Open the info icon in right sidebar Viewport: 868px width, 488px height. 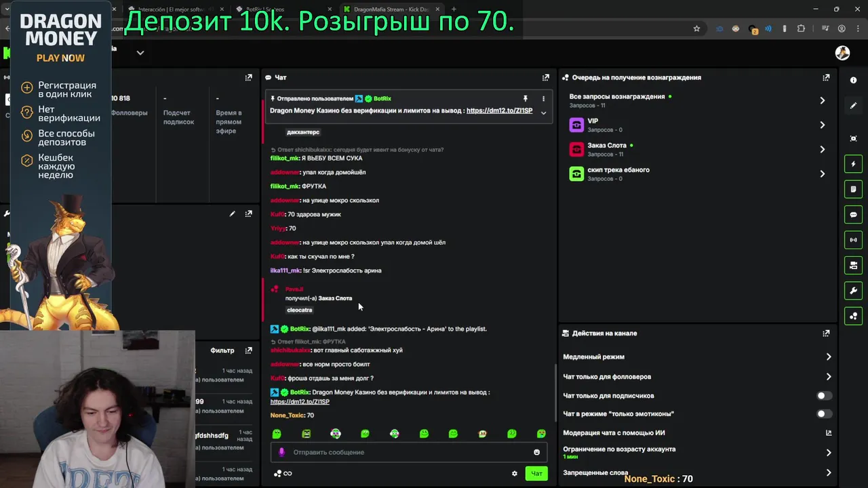point(854,80)
